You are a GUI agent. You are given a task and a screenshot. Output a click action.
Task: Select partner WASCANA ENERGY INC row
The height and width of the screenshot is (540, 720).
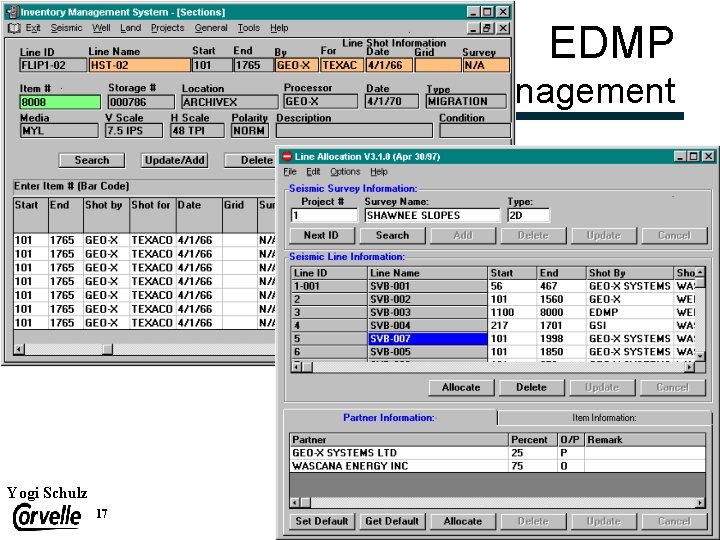point(497,466)
